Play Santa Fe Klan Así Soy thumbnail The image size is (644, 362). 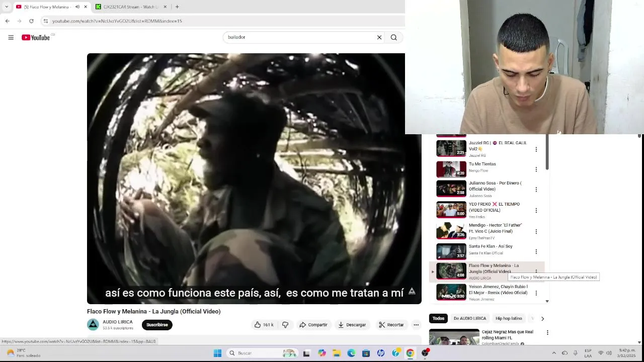pyautogui.click(x=451, y=251)
